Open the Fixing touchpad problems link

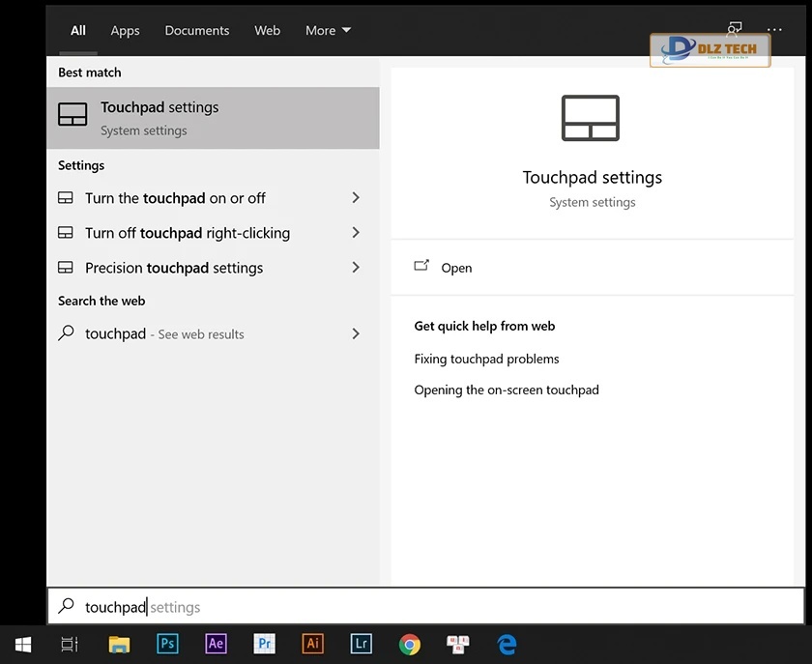pyautogui.click(x=486, y=359)
